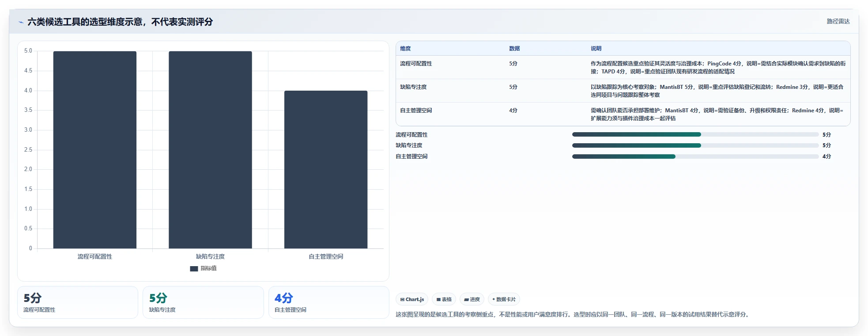Click the 流程可配置性 x-axis label

[x=95, y=256]
